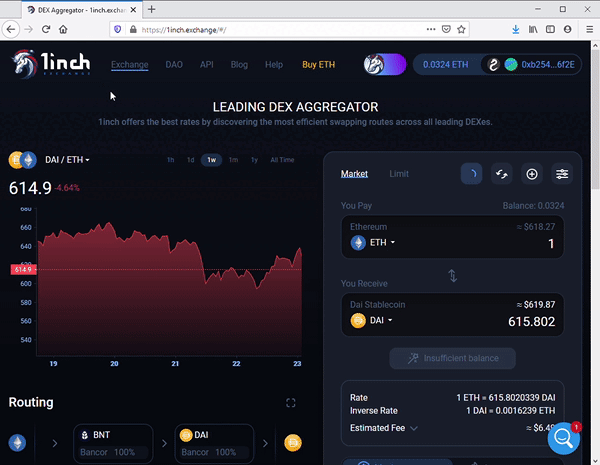
Task: Open swap settings sliders icon
Action: [562, 174]
